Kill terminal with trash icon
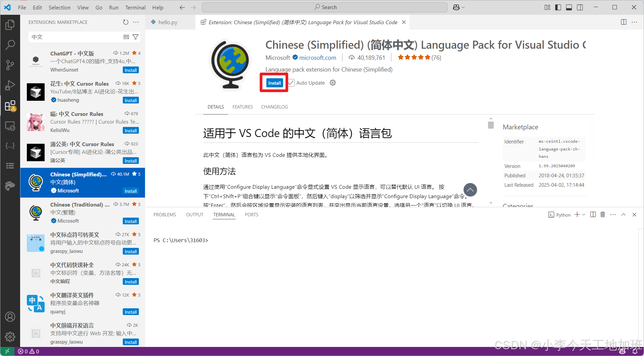This screenshot has height=356, width=644. click(603, 215)
